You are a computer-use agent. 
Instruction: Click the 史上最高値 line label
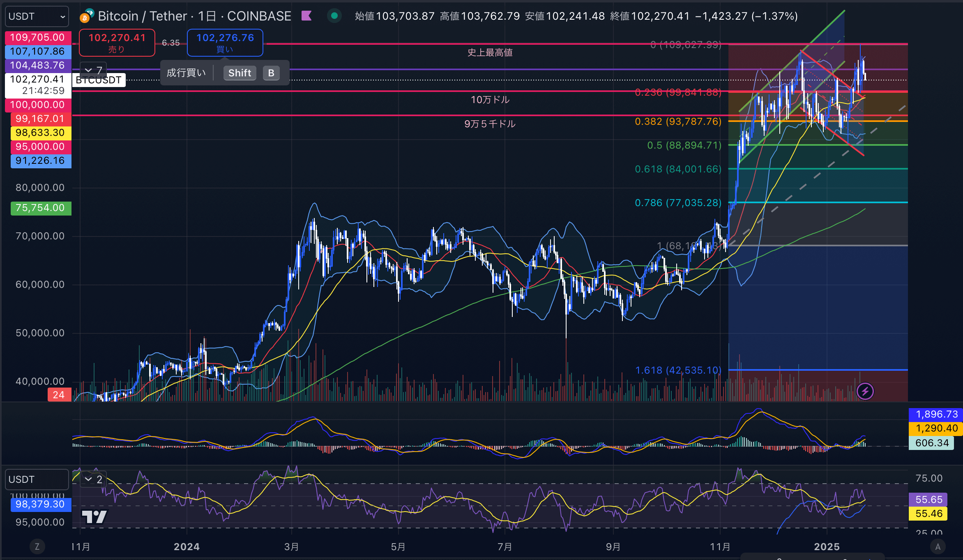click(490, 53)
